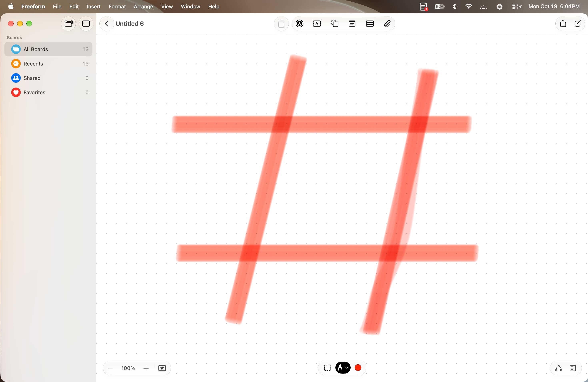The width and height of the screenshot is (588, 382).
Task: Open the View menu
Action: tap(167, 6)
